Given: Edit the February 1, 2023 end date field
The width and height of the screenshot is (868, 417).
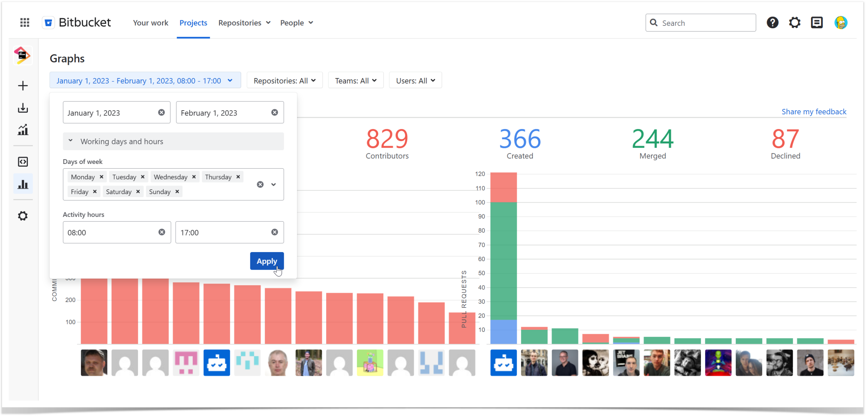Looking at the screenshot, I should click(230, 112).
